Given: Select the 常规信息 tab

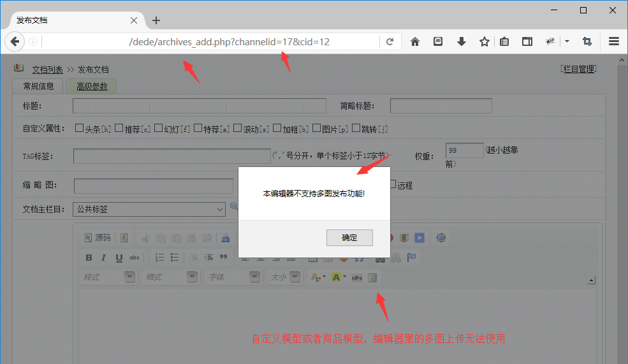Looking at the screenshot, I should coord(38,87).
